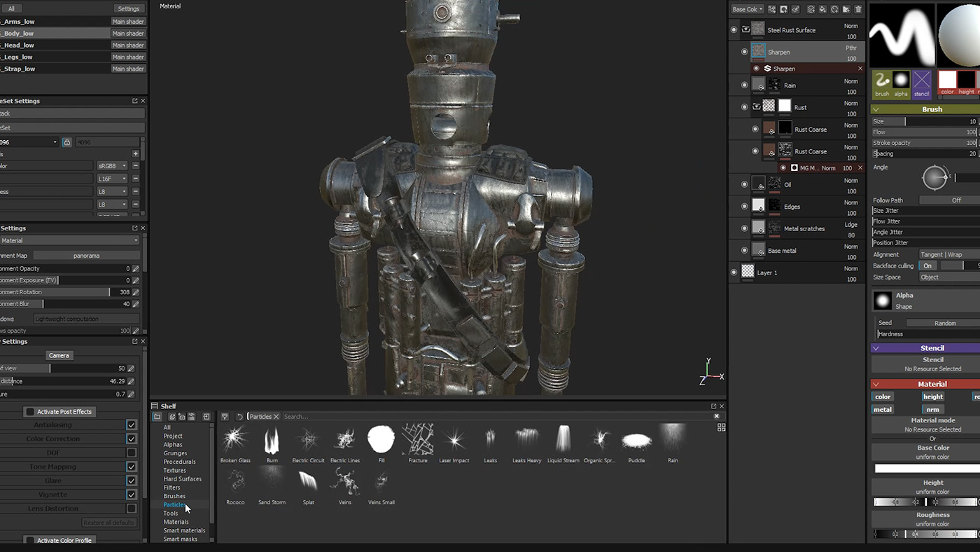
Task: Add a new layer with the stack icon
Action: click(x=811, y=9)
